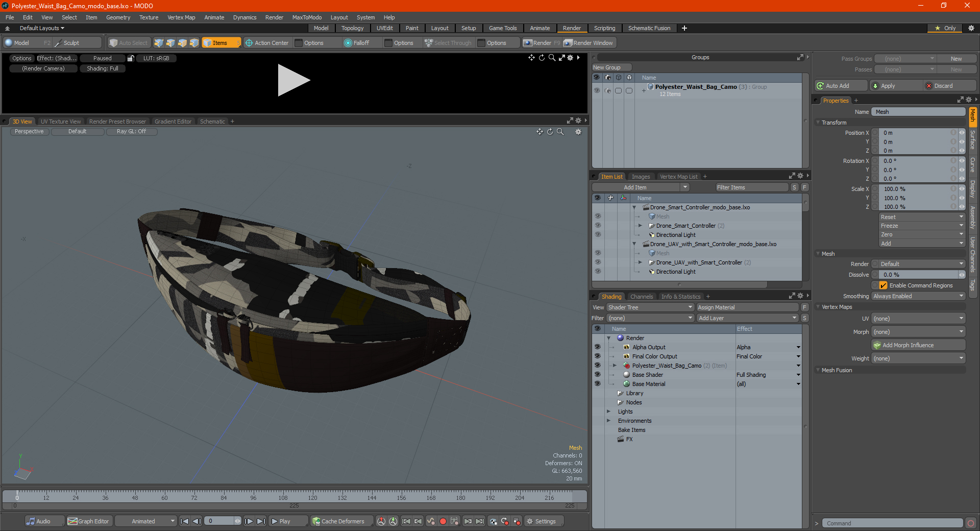Click layout settings gear near Only

click(971, 28)
